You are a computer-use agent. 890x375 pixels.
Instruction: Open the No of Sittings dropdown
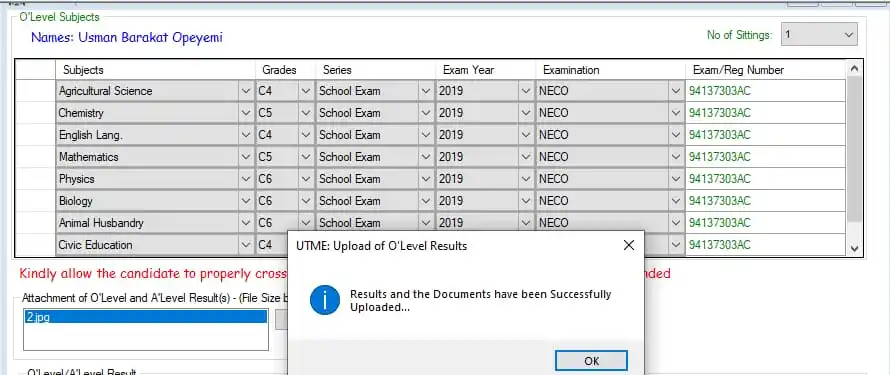[820, 35]
